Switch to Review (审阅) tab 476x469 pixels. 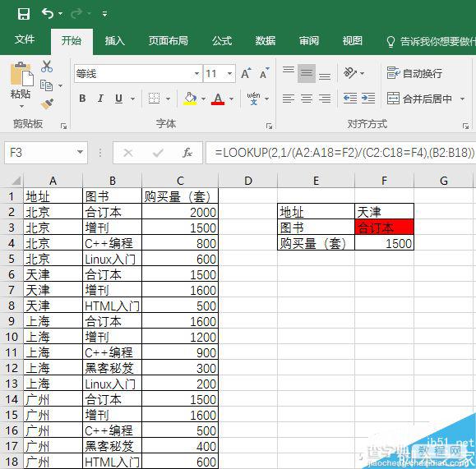click(309, 40)
